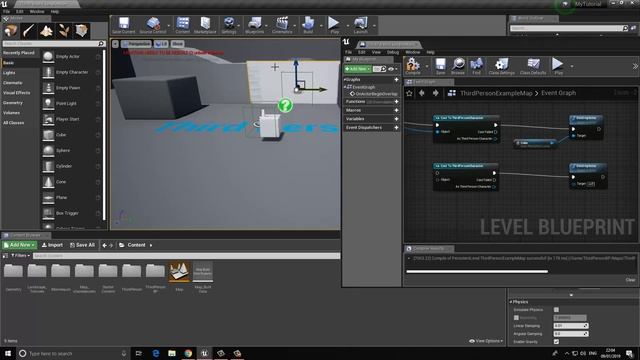
Task: Click Add New in My Blueprint panel
Action: click(x=358, y=69)
